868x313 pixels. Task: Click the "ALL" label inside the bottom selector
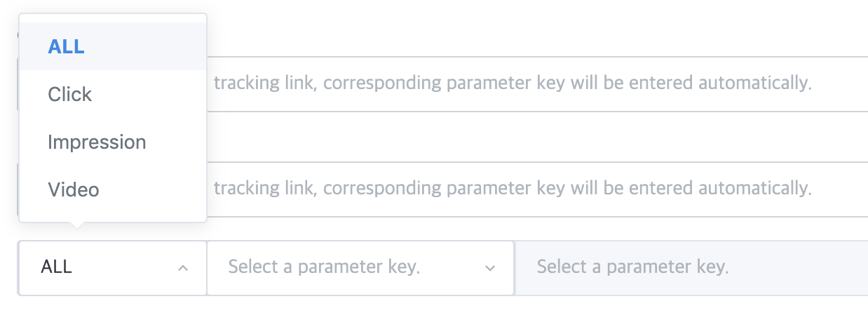(57, 267)
